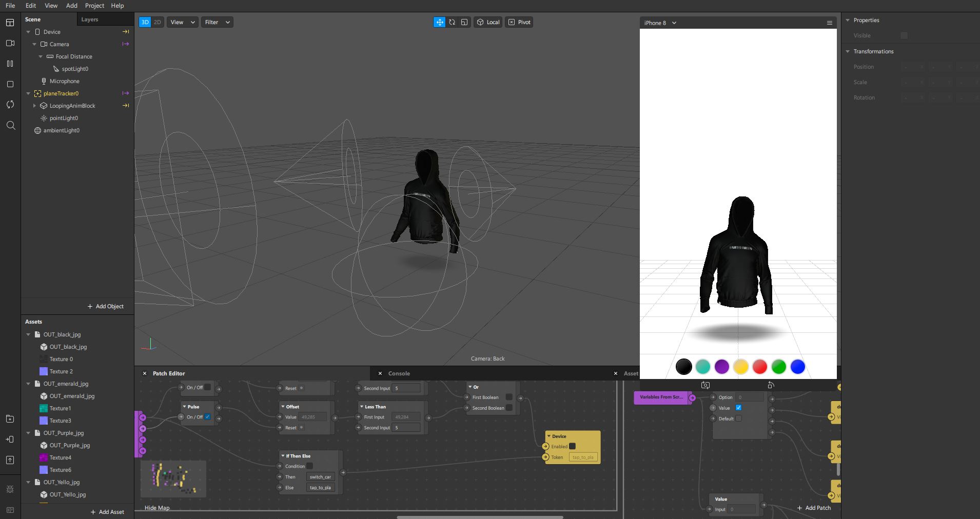The image size is (980, 519).
Task: Click Hide Map in Patch Editor
Action: 157,508
